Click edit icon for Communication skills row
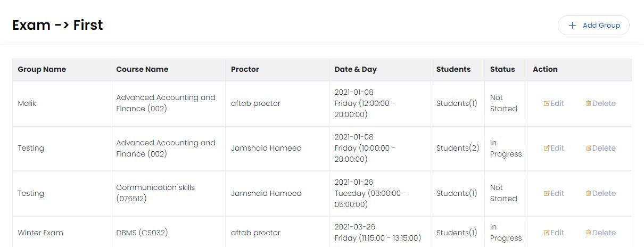The image size is (644, 247). click(x=546, y=194)
